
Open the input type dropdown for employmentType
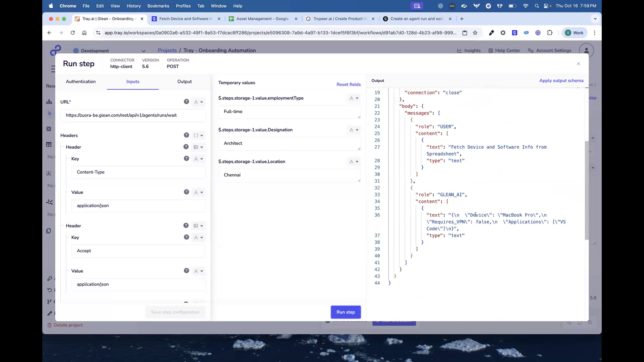pos(354,98)
